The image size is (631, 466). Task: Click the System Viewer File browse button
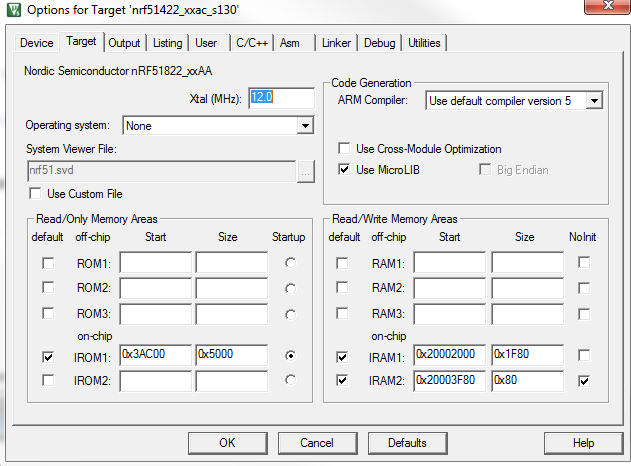click(x=305, y=172)
